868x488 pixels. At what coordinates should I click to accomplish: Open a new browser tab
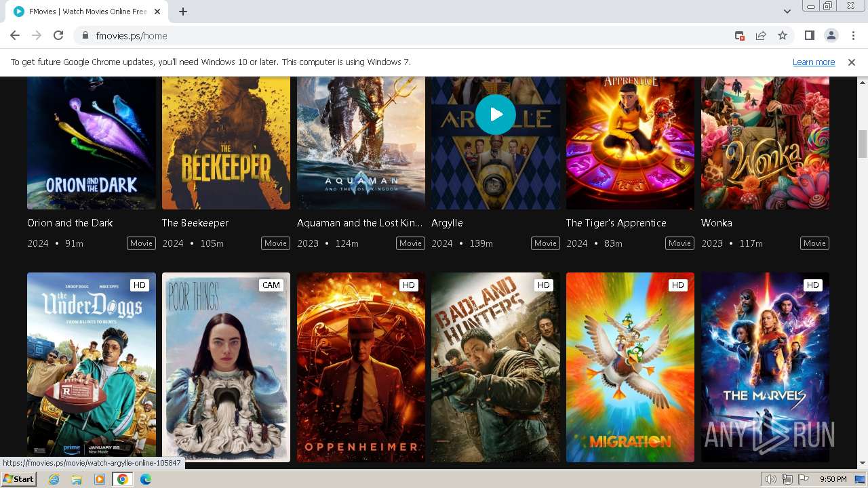tap(183, 12)
